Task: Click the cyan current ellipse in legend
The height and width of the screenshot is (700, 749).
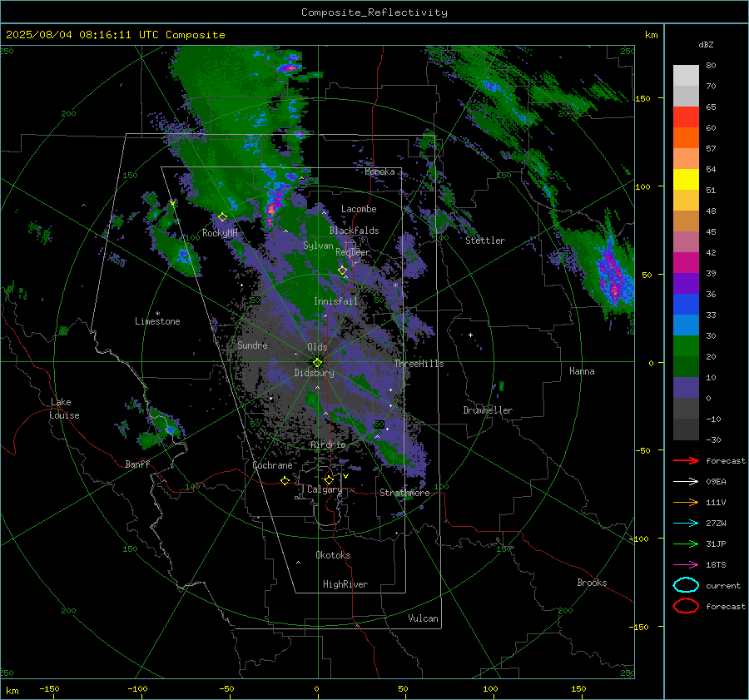Action: click(686, 585)
